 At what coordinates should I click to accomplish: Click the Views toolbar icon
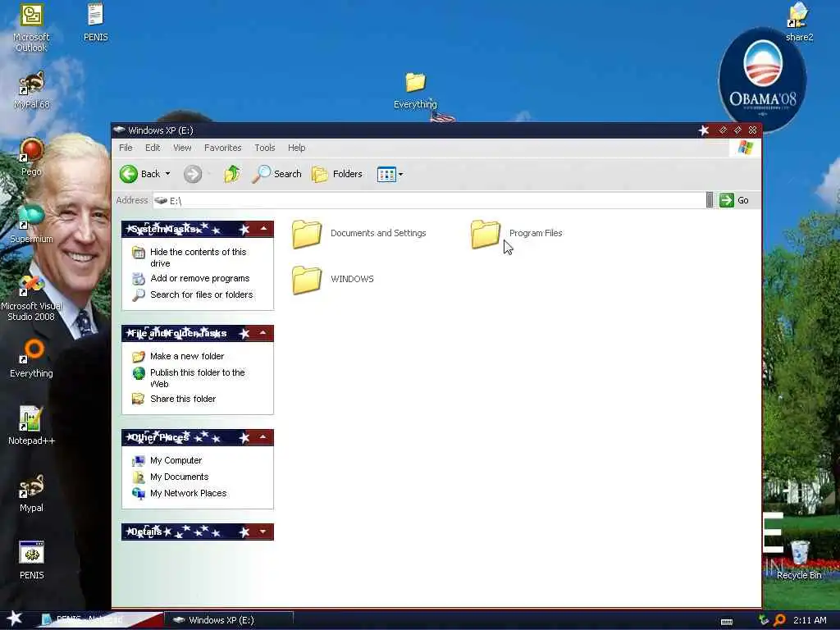386,174
